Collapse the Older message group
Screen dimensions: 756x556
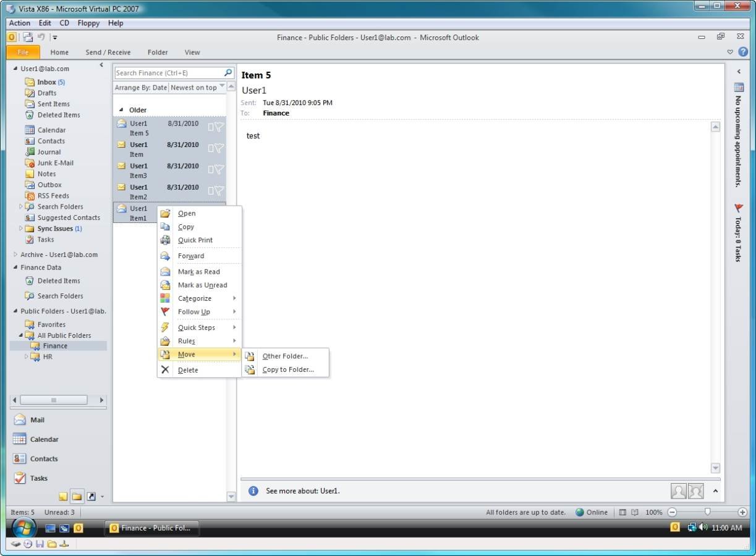click(x=121, y=110)
